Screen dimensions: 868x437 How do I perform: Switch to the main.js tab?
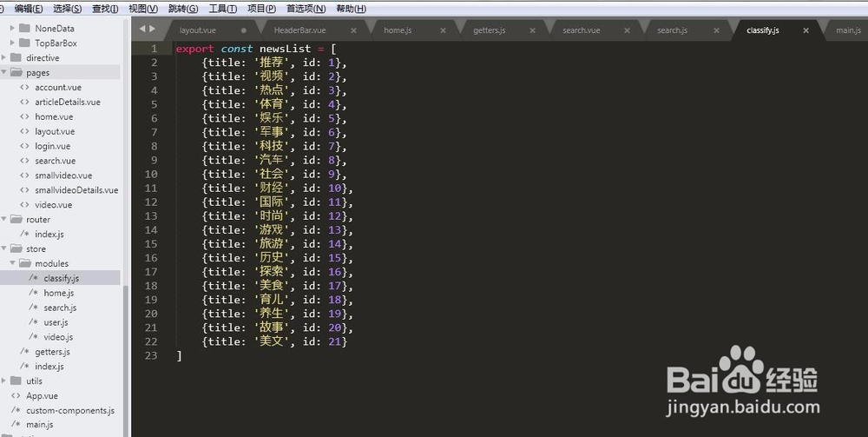click(x=848, y=30)
